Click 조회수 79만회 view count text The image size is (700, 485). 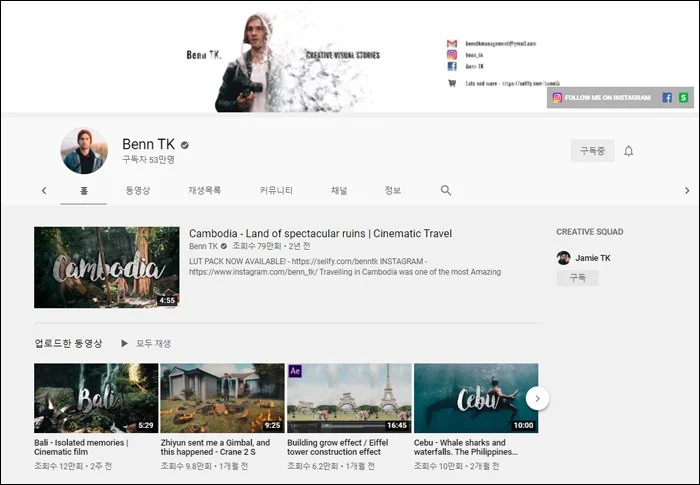[x=257, y=246]
